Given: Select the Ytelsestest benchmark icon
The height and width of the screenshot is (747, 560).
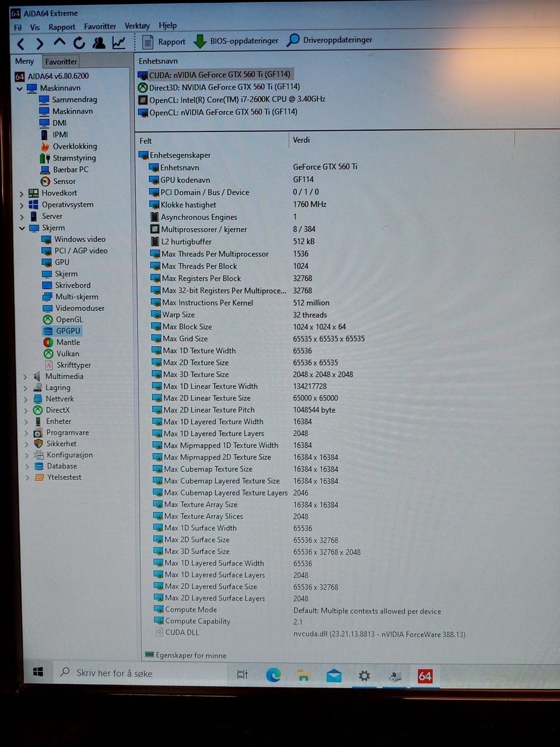Looking at the screenshot, I should [39, 477].
